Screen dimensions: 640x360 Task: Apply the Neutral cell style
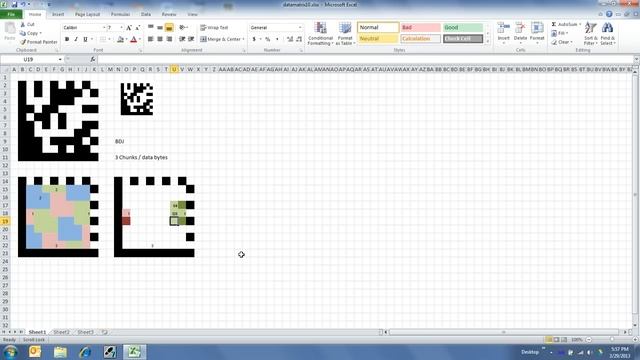coord(378,39)
